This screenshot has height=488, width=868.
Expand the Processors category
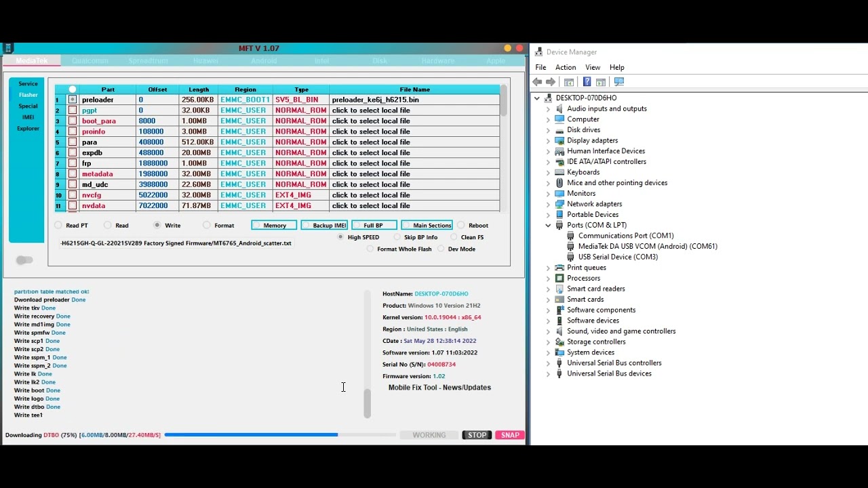coord(548,278)
